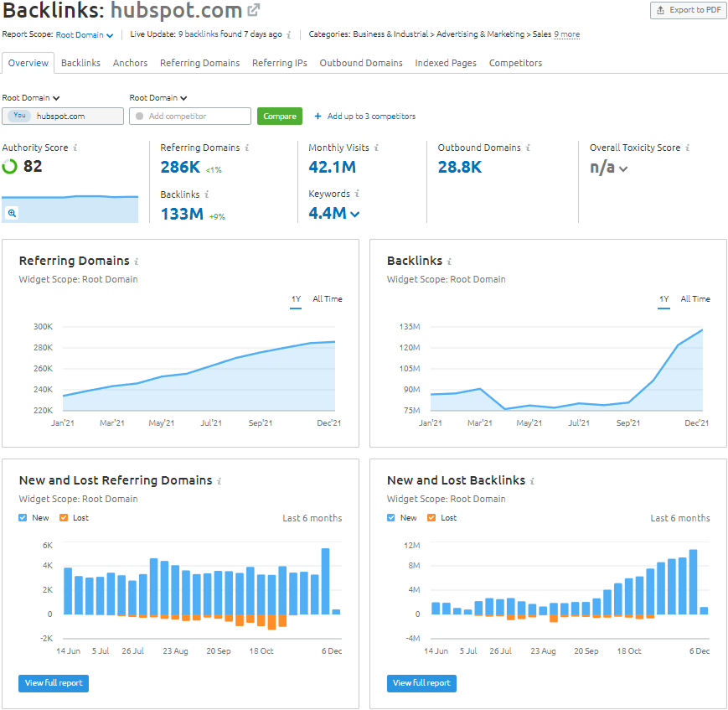Click the 28.8K outbound domains value
This screenshot has width=728, height=710.
coord(460,168)
